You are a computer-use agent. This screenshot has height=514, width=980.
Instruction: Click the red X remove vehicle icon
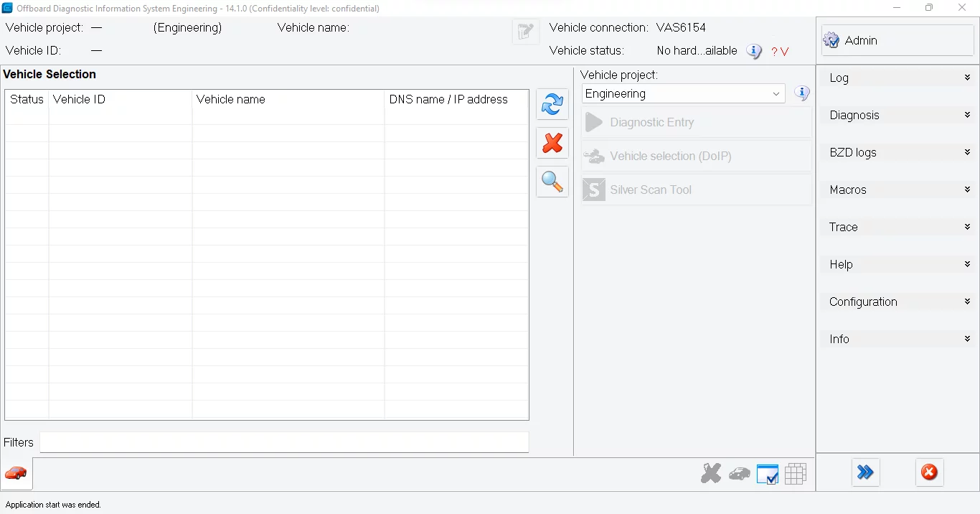click(552, 143)
